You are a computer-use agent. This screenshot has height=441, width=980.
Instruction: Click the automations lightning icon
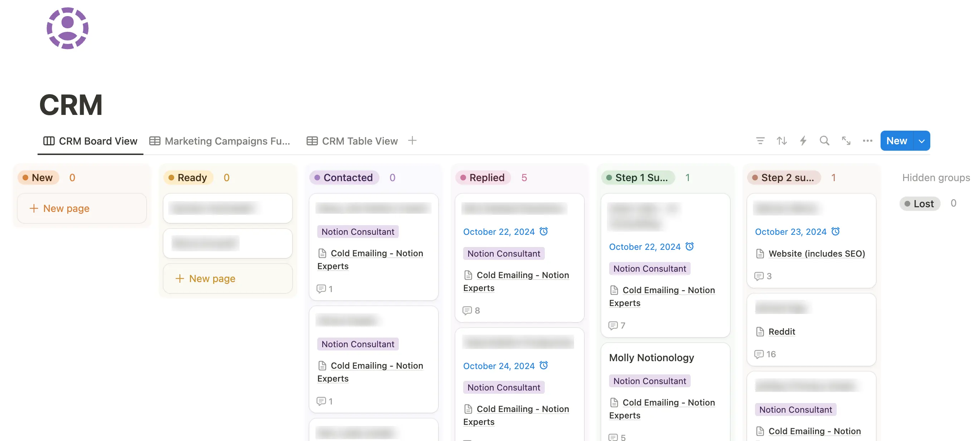[x=803, y=141]
